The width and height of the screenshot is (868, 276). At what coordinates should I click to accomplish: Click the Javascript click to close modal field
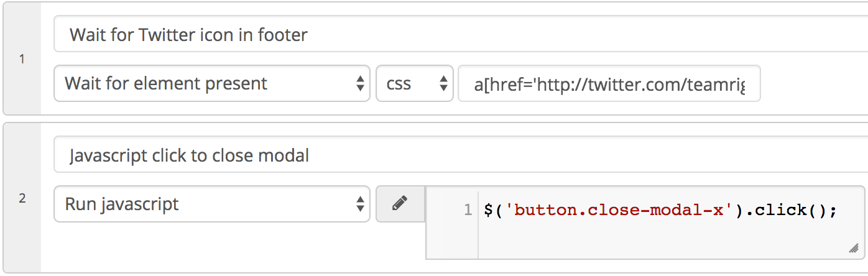click(461, 155)
